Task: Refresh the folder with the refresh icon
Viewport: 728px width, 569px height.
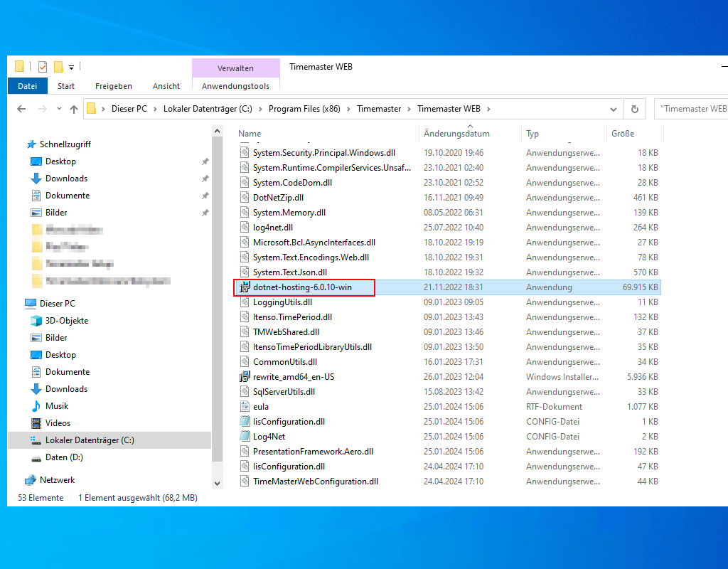Action: click(635, 109)
